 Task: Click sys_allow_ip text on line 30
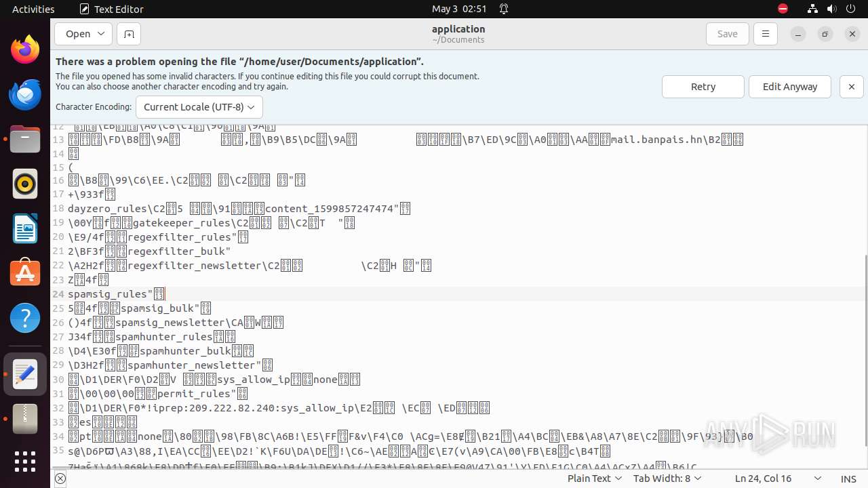[x=253, y=380]
